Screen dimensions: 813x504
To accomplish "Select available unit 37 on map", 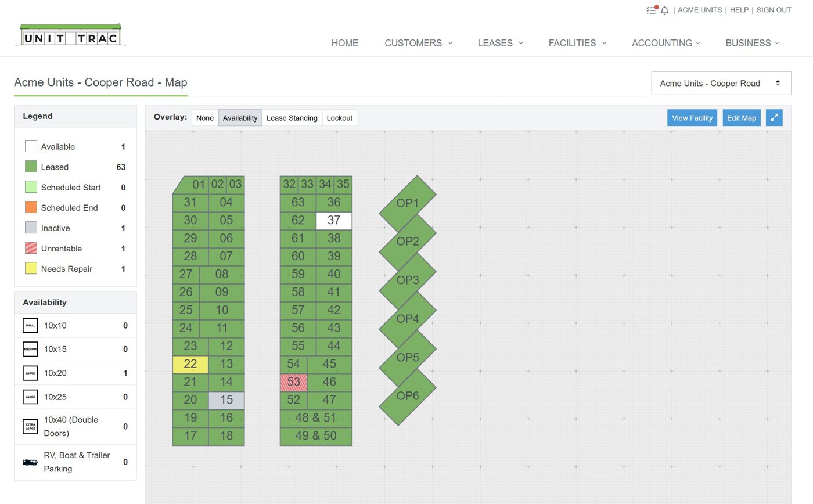I will 334,221.
